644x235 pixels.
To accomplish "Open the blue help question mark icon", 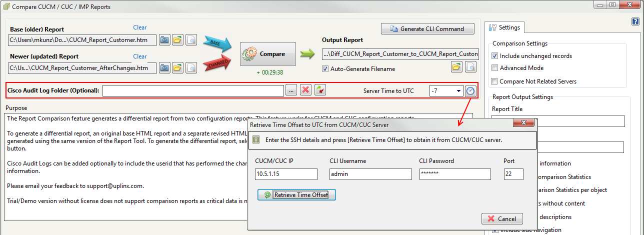I will click(635, 21).
